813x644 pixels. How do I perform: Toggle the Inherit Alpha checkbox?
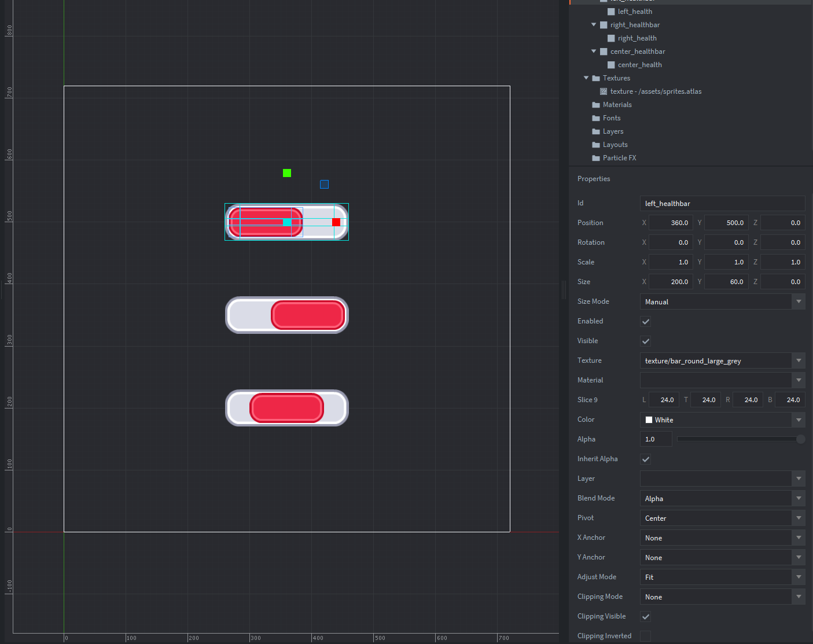(646, 459)
